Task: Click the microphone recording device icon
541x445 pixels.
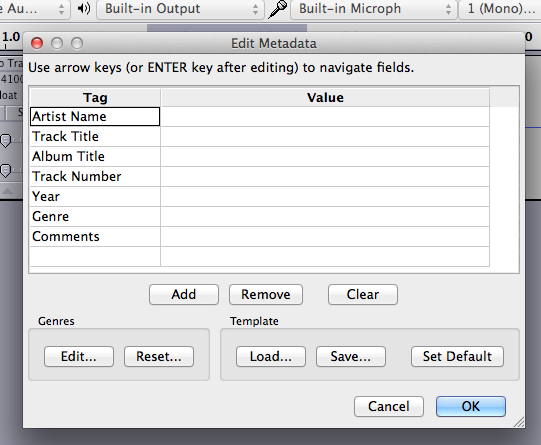Action: [278, 9]
